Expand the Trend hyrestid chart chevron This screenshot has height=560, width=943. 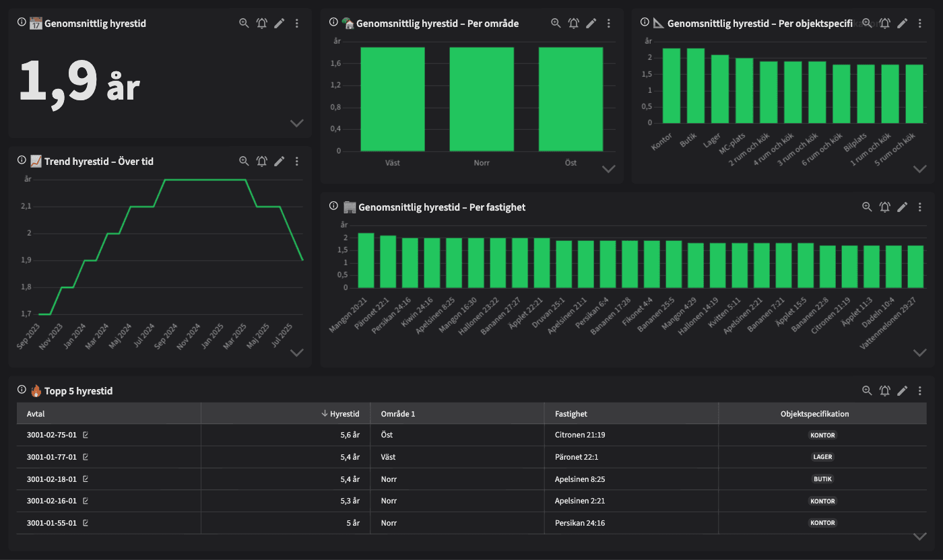pyautogui.click(x=296, y=353)
